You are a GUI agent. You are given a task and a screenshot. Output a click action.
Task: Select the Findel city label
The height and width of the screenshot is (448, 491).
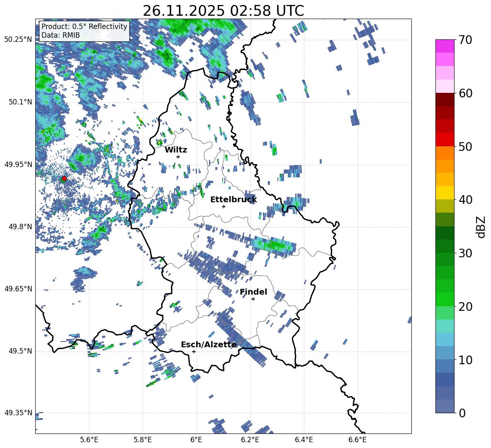253,292
